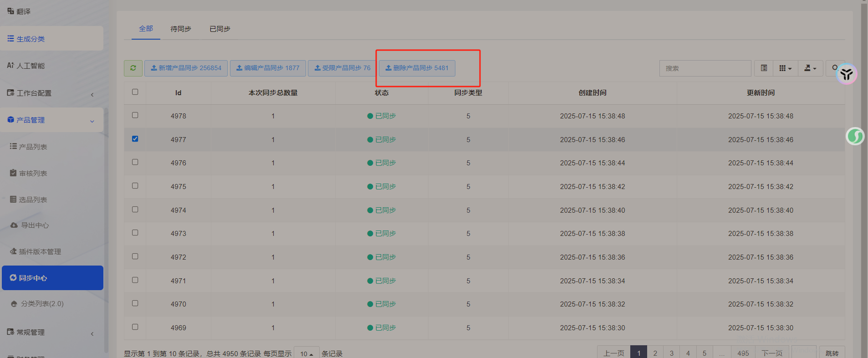Image resolution: width=868 pixels, height=358 pixels.
Task: Open the rows-per-page 10 dropdown
Action: pyautogui.click(x=306, y=353)
